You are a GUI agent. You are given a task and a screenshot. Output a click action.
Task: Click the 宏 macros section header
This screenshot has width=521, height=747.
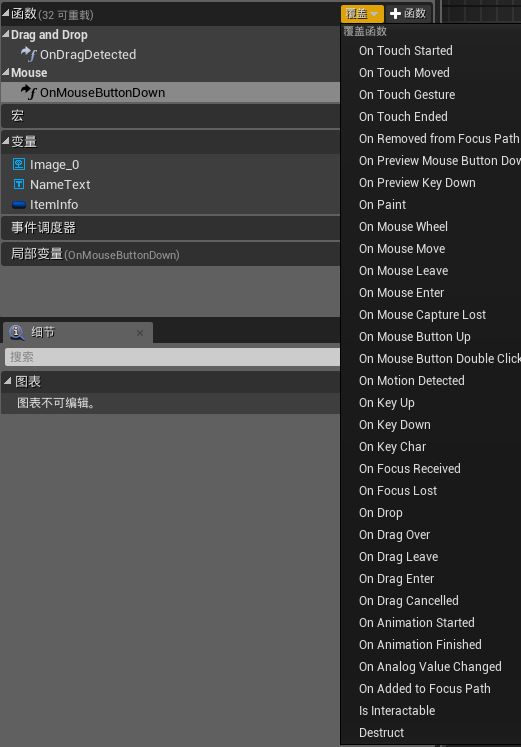point(170,116)
